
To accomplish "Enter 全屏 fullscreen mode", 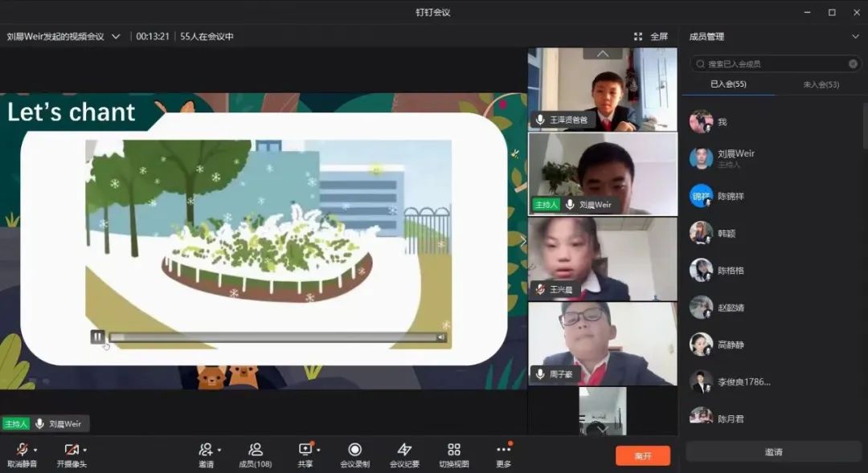I will click(651, 36).
